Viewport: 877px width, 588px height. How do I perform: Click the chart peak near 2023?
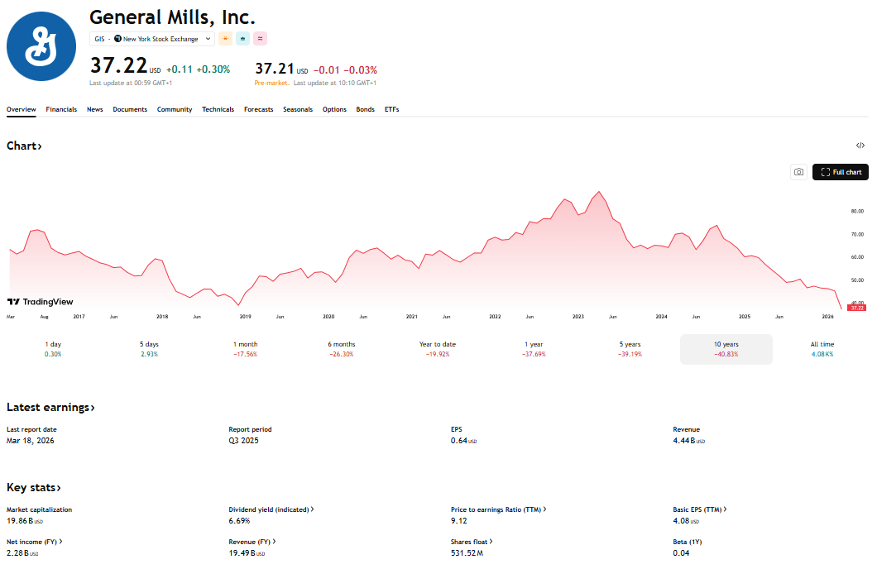(599, 192)
